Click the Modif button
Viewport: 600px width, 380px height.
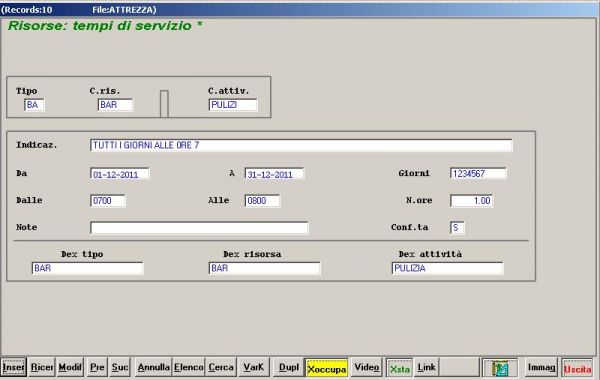[70, 367]
